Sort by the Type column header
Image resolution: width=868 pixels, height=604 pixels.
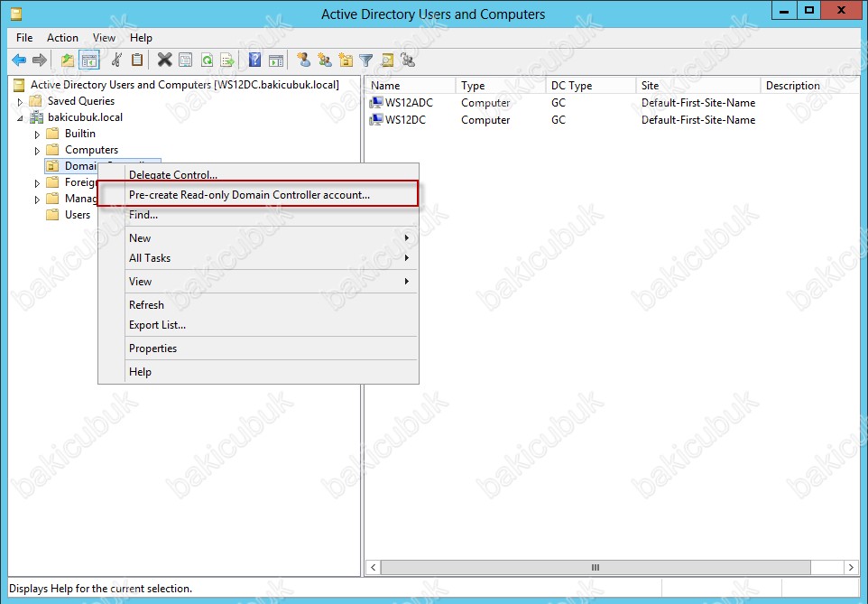(x=501, y=86)
